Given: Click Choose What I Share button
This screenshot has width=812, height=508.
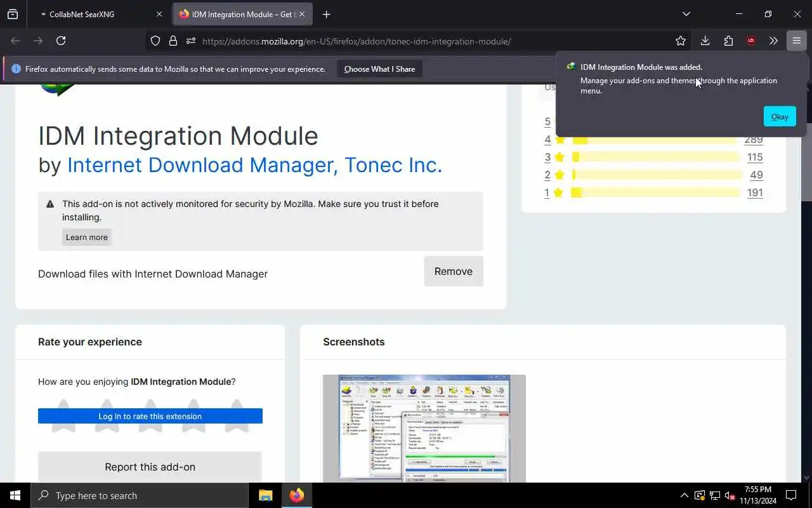Looking at the screenshot, I should point(379,69).
